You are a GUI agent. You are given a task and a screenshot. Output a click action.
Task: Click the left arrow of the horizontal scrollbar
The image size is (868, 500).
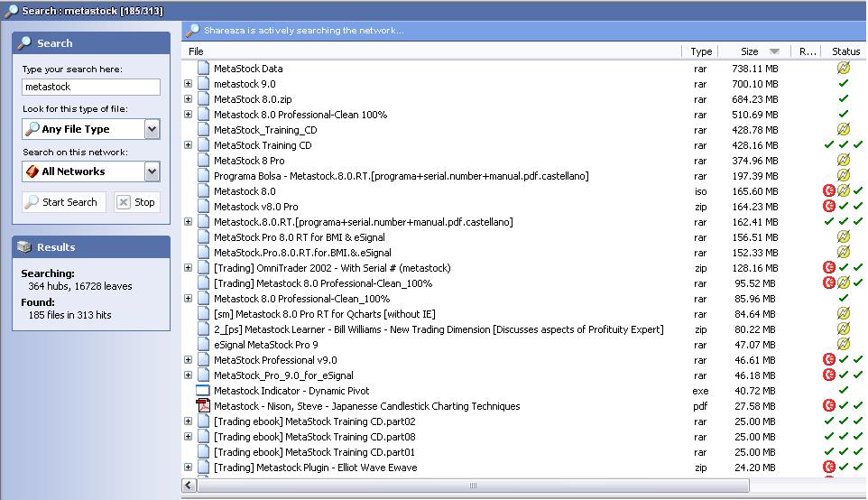(x=189, y=485)
